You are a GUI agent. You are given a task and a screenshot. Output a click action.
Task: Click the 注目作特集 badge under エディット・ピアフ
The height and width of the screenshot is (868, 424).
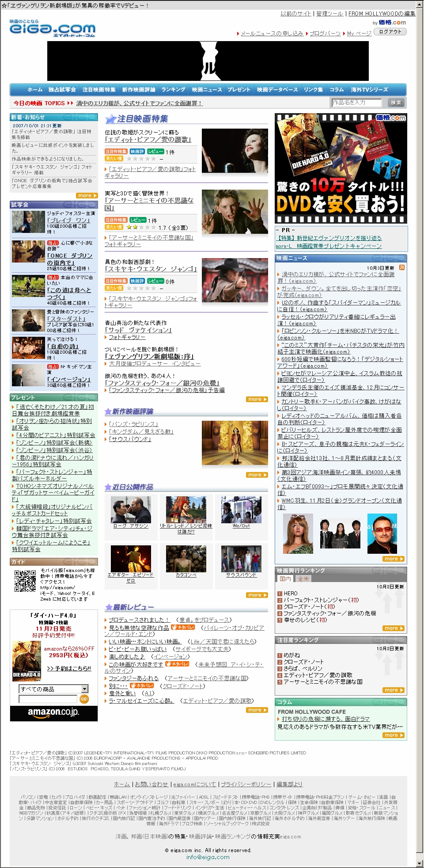click(x=116, y=152)
